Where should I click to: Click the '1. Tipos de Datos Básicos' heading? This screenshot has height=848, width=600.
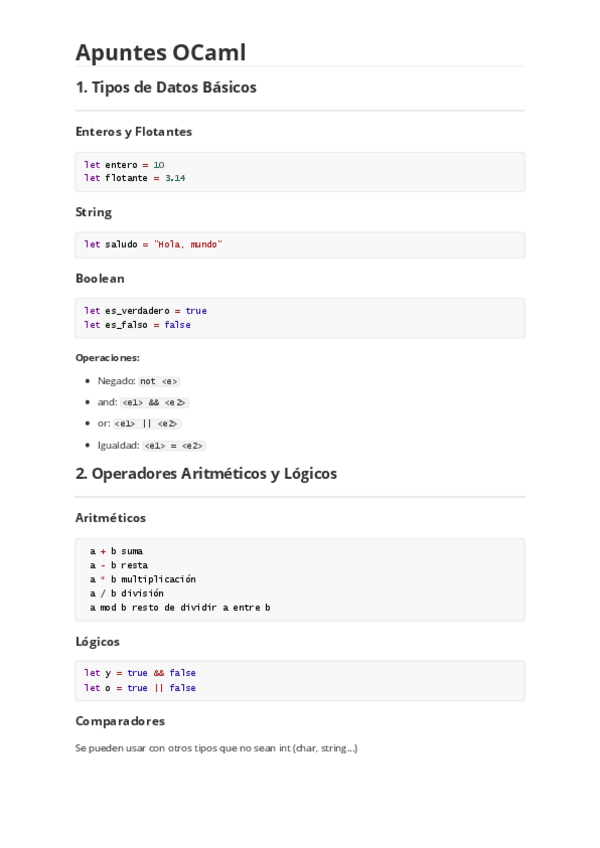(166, 87)
